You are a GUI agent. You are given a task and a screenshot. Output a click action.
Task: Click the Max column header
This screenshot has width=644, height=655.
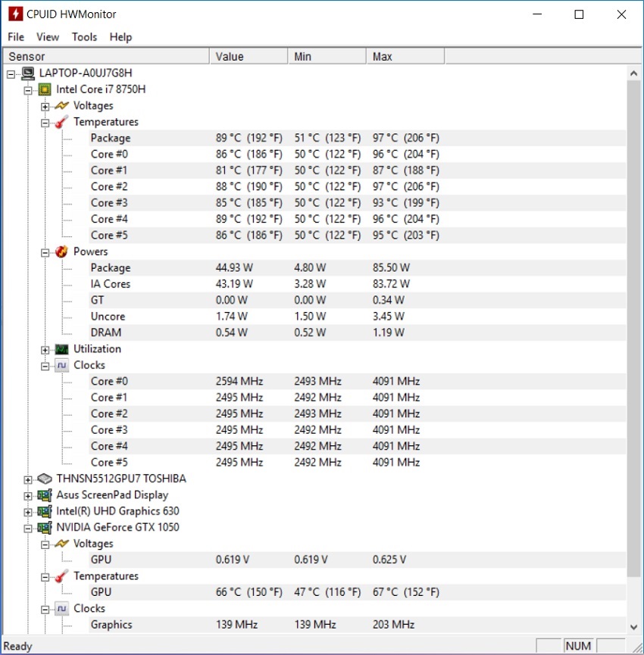coord(405,56)
